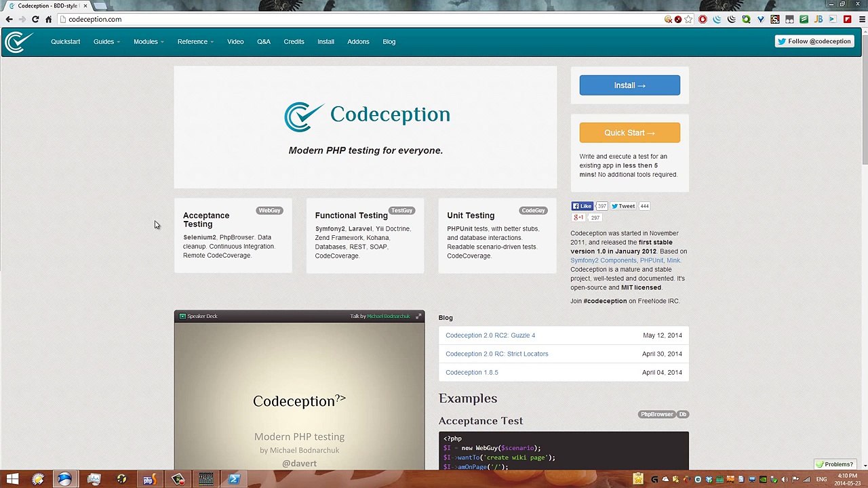Viewport: 868px width, 488px height.
Task: Open the Nvidia tray icon
Action: tap(763, 480)
